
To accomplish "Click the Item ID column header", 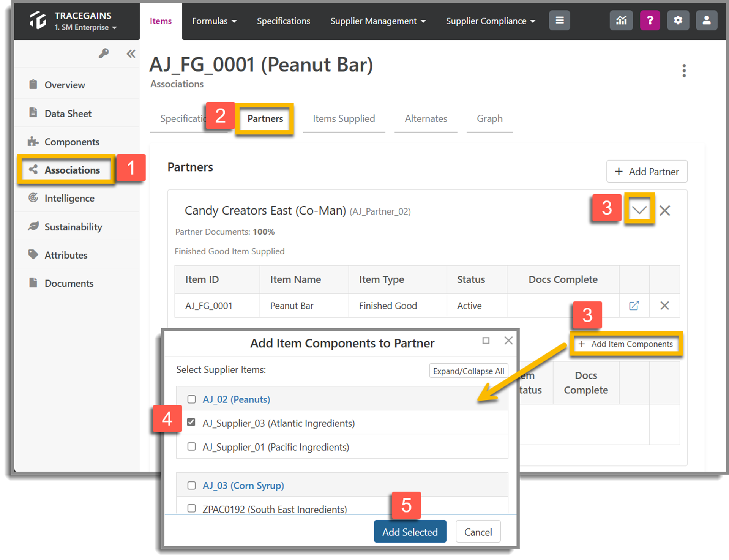I will tap(217, 279).
